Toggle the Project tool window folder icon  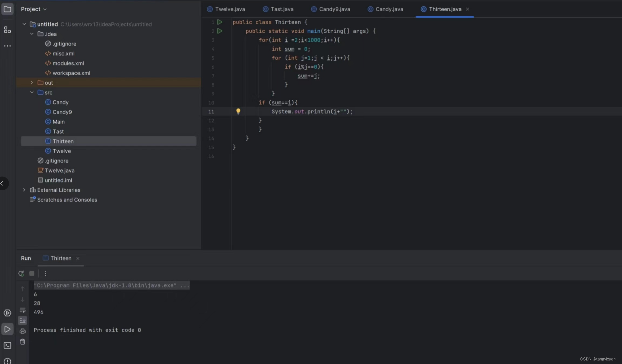tap(7, 9)
